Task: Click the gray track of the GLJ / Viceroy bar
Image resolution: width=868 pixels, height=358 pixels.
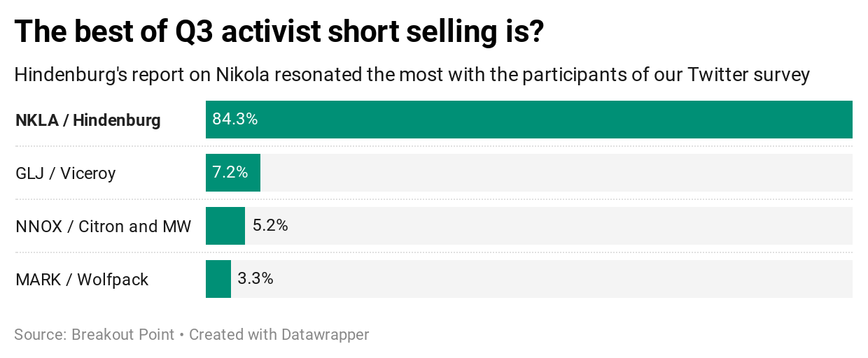Action: click(x=556, y=173)
